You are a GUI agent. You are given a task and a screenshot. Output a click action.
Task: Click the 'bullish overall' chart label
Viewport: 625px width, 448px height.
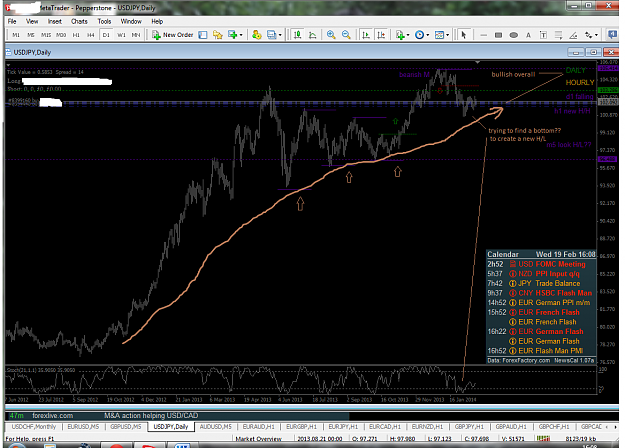click(513, 75)
